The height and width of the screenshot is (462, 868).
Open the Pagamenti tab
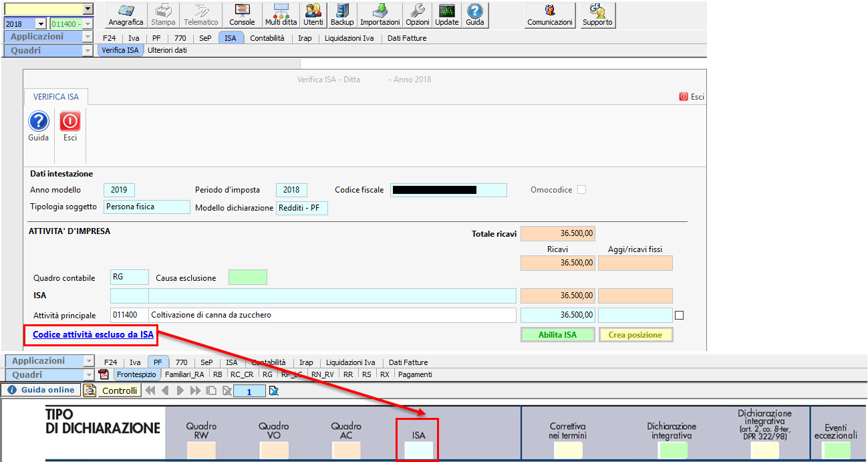pos(415,374)
